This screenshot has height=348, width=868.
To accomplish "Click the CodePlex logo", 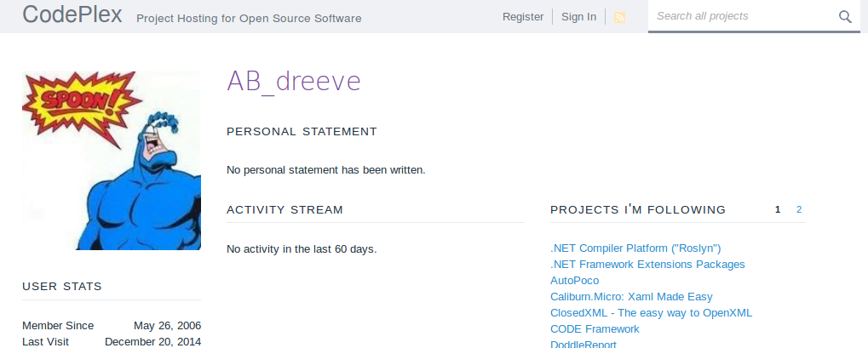I will pyautogui.click(x=72, y=14).
